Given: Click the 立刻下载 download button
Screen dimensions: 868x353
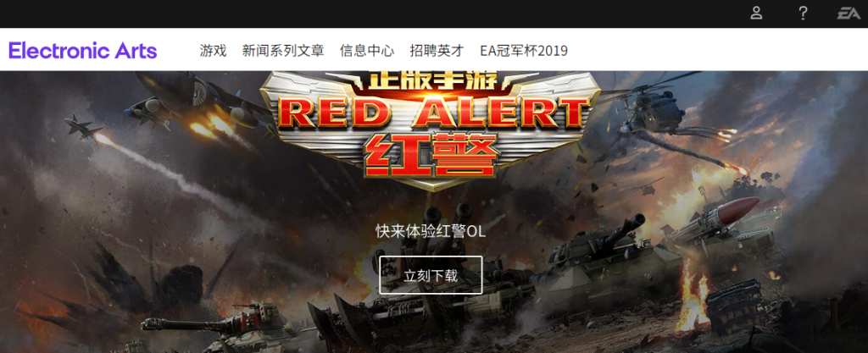Looking at the screenshot, I should [x=431, y=275].
